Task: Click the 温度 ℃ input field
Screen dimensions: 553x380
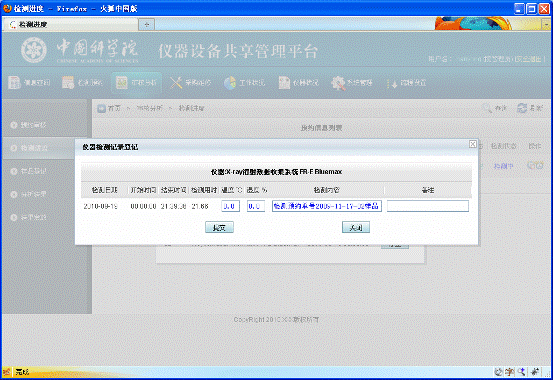Action: click(231, 206)
